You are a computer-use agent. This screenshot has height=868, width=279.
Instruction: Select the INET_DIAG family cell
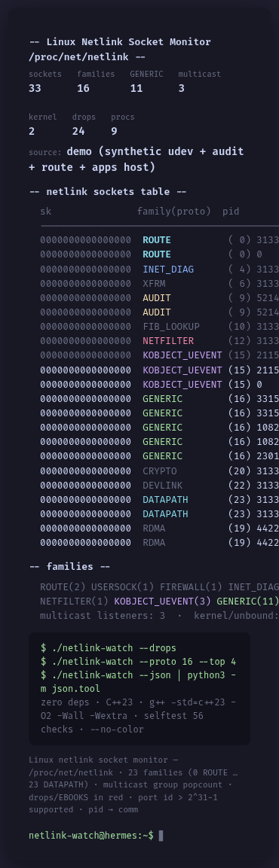168,269
